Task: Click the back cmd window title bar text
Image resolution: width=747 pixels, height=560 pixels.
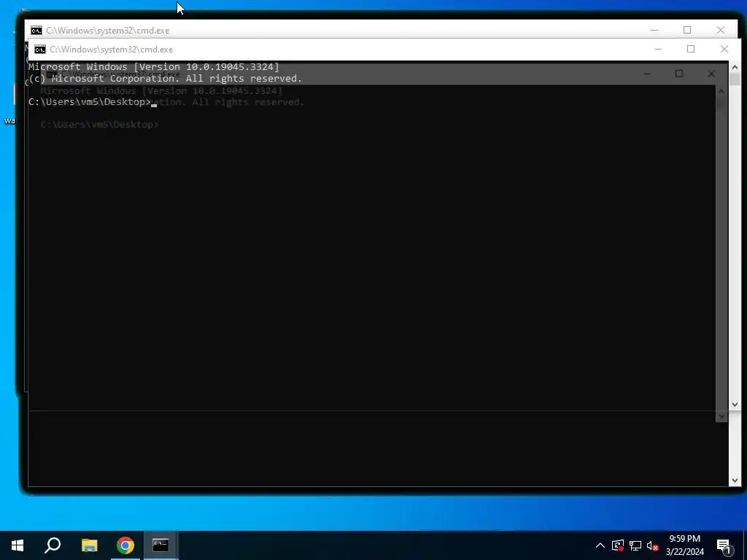Action: 108,31
